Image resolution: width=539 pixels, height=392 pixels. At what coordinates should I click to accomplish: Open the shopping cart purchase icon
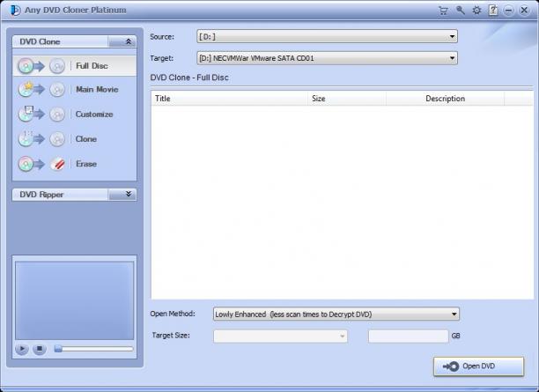pyautogui.click(x=443, y=11)
